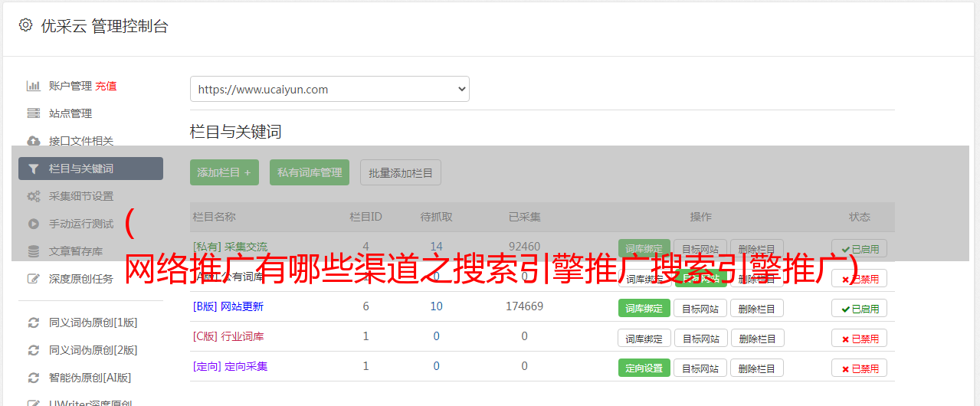
Task: Click the gears icon for 采集细节设置
Action: tap(33, 196)
